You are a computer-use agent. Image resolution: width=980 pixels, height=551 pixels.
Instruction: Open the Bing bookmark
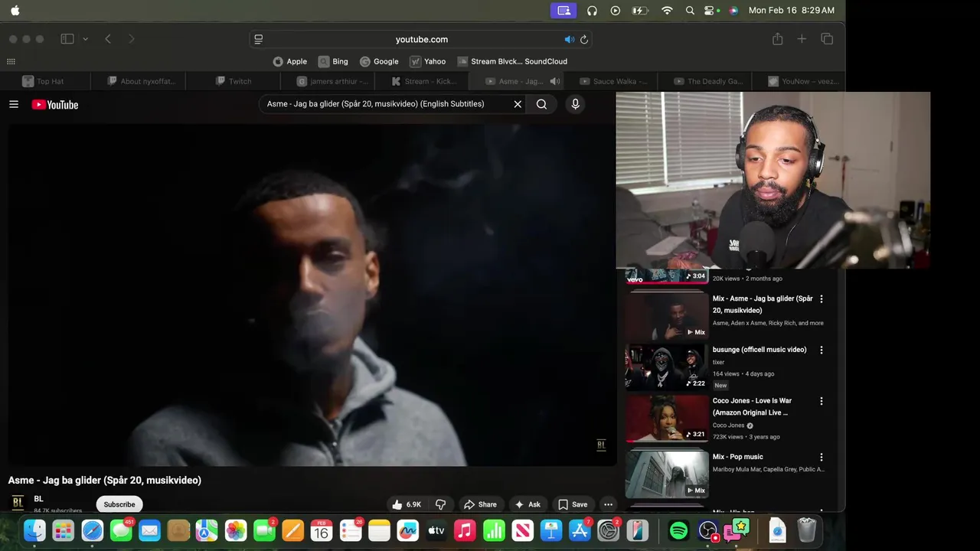333,61
